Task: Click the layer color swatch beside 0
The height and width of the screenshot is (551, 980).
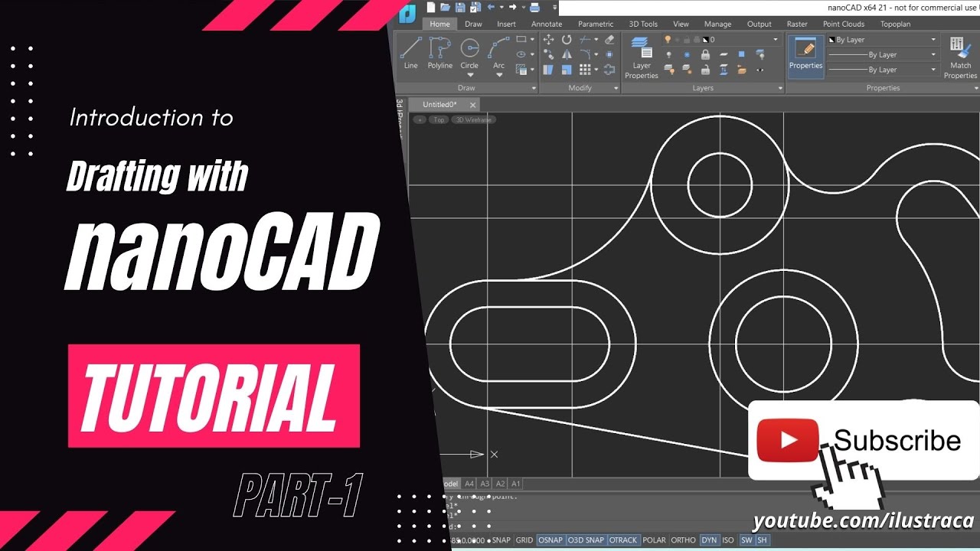Action: click(x=705, y=40)
